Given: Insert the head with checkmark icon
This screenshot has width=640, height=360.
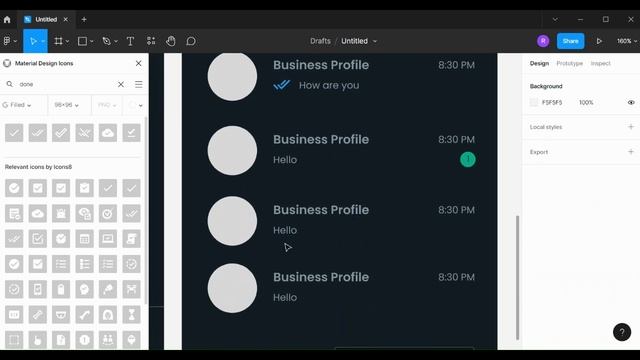Looking at the screenshot, I should [x=84, y=289].
